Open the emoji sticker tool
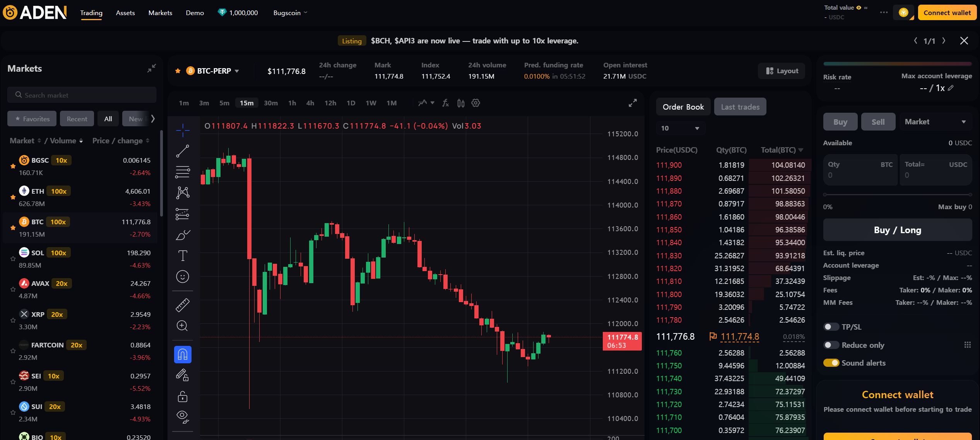Screen dimensions: 980x440 point(183,276)
